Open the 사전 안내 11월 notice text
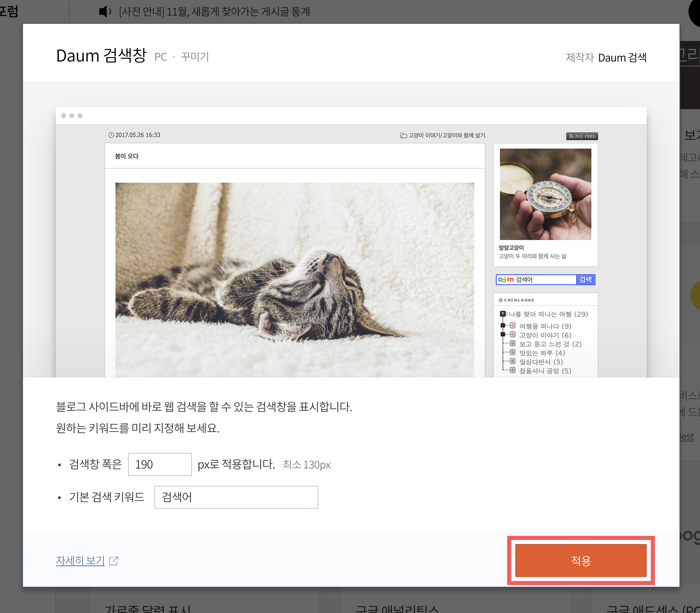This screenshot has width=700, height=613. tap(214, 11)
